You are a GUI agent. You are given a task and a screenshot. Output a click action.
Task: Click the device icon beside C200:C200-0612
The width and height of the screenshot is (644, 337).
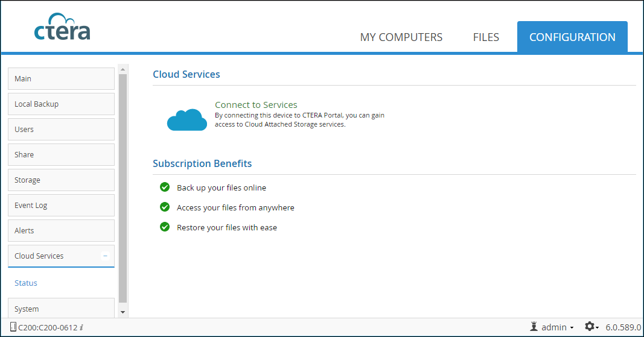click(x=13, y=327)
